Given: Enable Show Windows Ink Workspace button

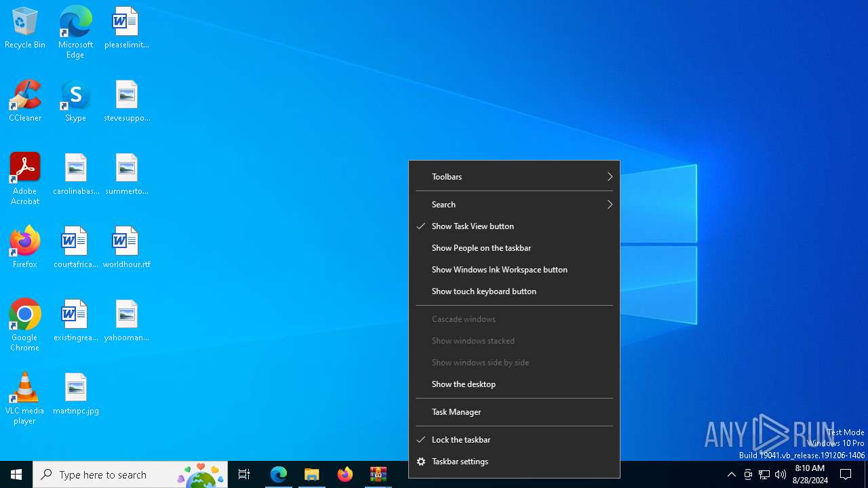Looking at the screenshot, I should click(514, 270).
